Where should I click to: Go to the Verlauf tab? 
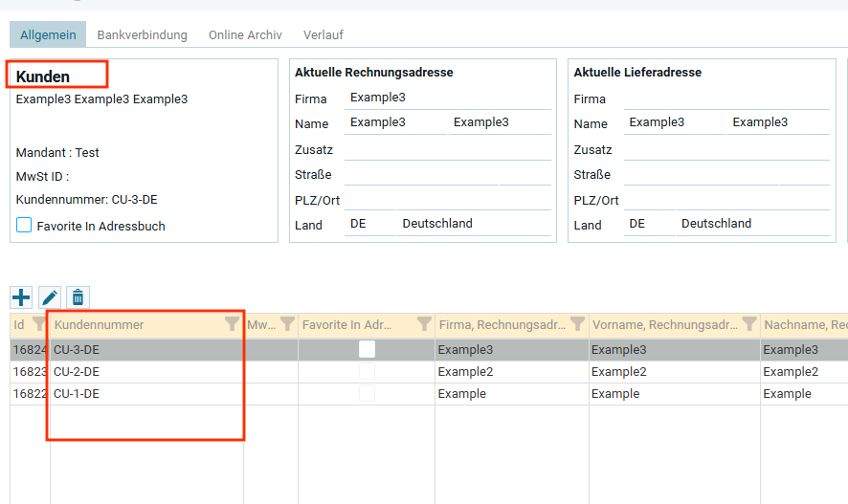324,34
